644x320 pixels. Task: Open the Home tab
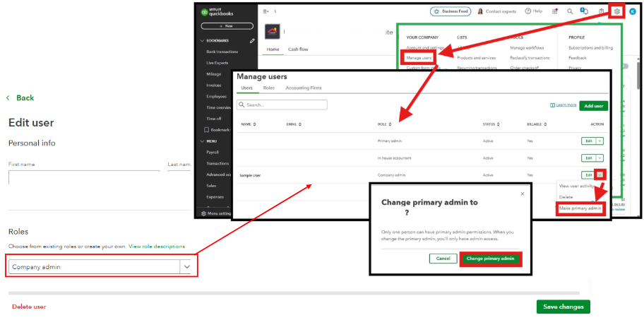(273, 49)
